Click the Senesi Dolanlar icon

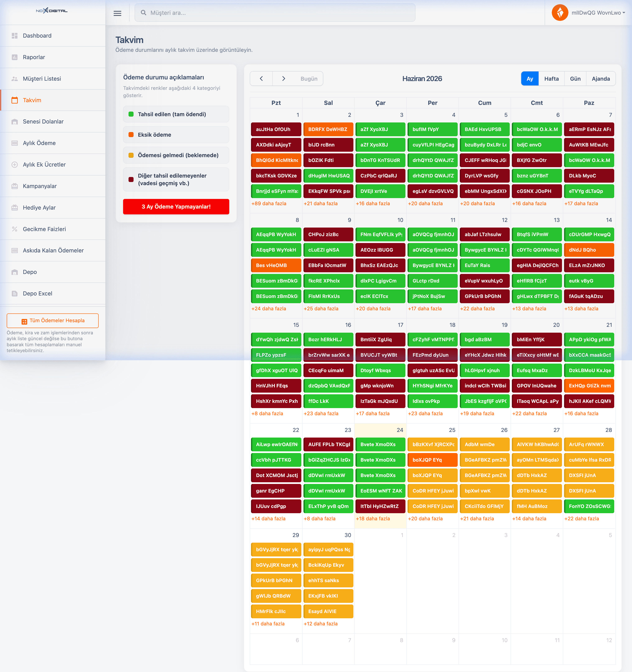(15, 122)
